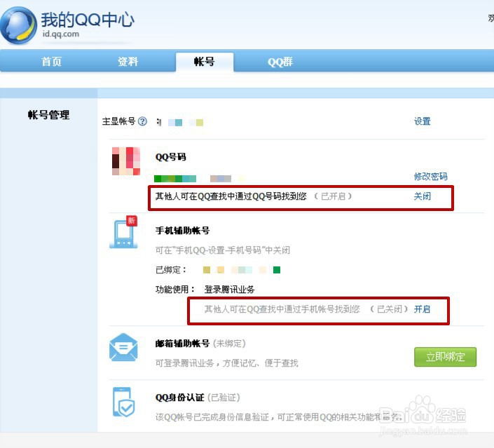The width and height of the screenshot is (494, 448).
Task: Click the 登录腾讯业务 text
Action: coord(229,290)
